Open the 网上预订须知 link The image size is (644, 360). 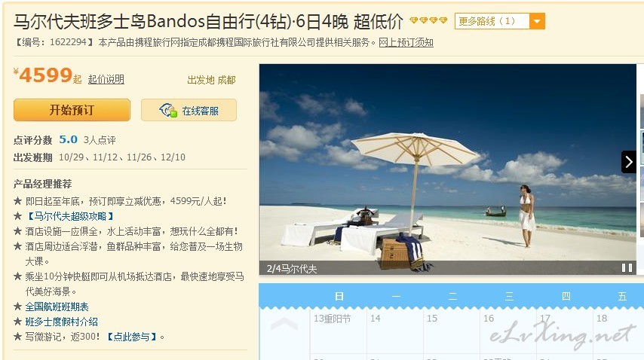(x=406, y=42)
